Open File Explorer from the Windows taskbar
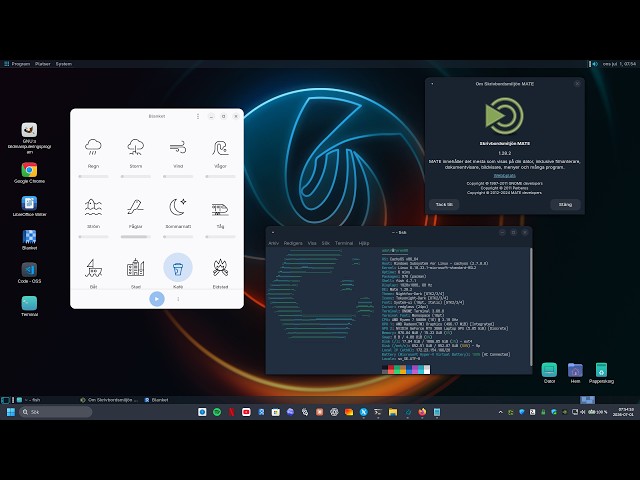 tap(393, 412)
